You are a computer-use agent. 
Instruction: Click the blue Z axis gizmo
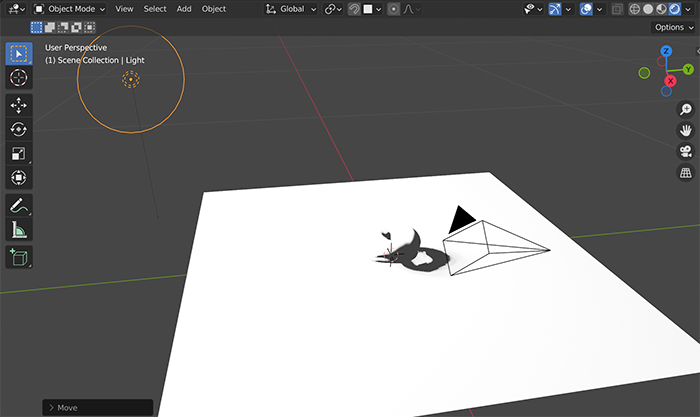pyautogui.click(x=667, y=51)
